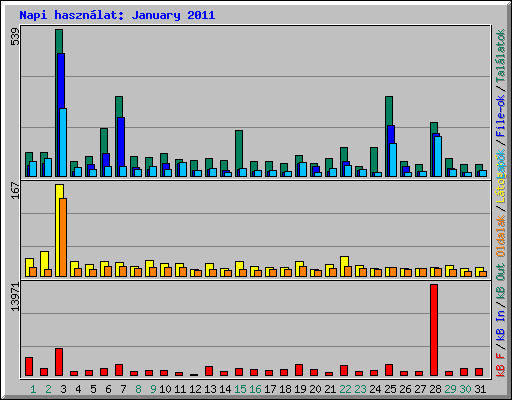The height and width of the screenshot is (400, 512).
Task: Click the yellow visits bar on day 2
Action: click(x=43, y=260)
